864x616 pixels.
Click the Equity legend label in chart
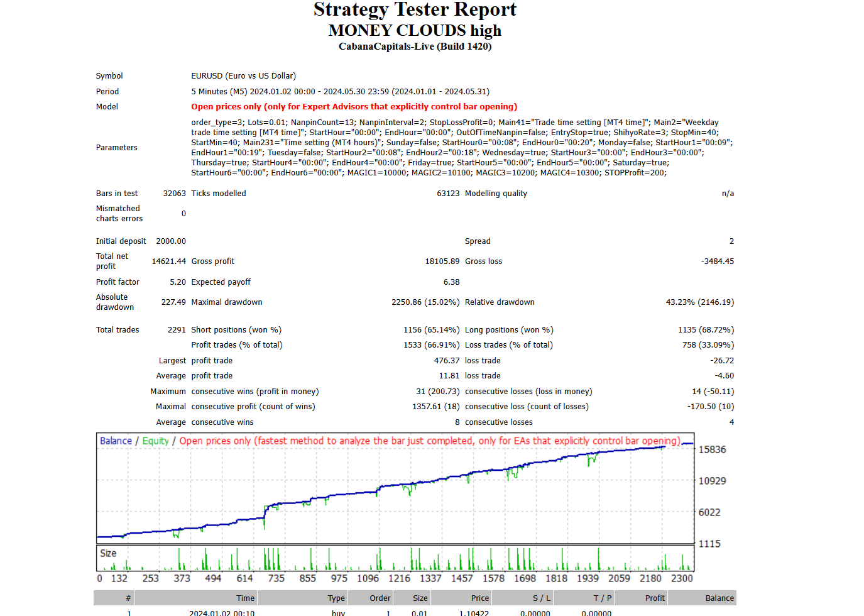pos(155,441)
